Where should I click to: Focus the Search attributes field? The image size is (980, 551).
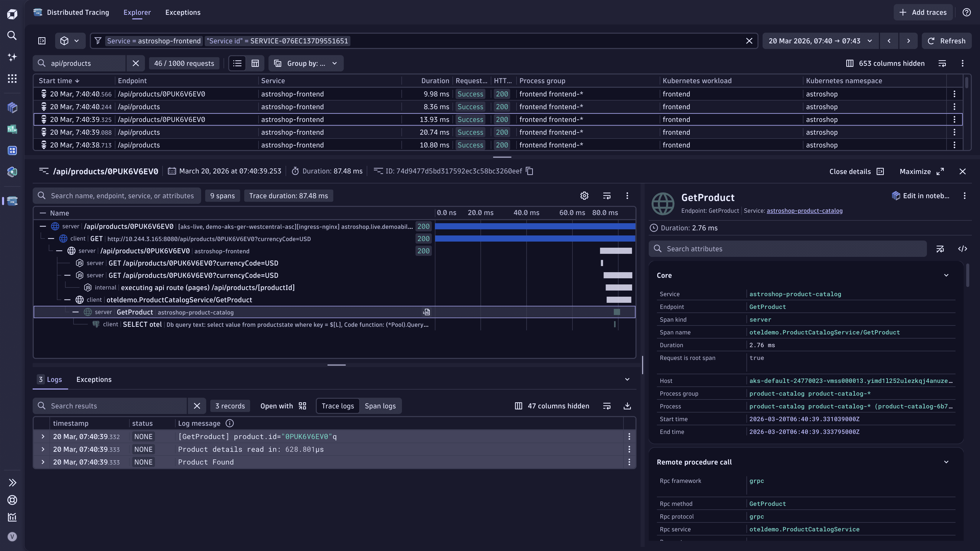coord(788,249)
